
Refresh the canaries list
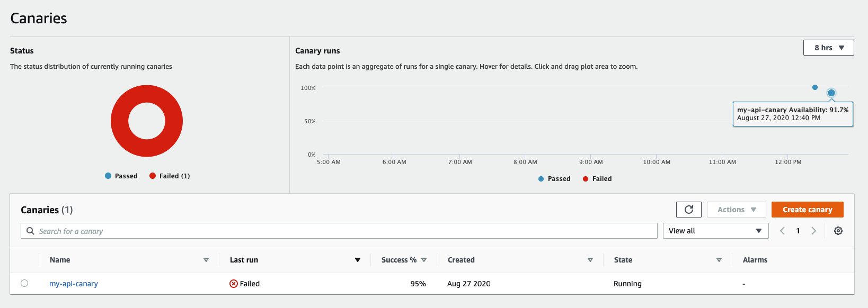click(x=689, y=210)
